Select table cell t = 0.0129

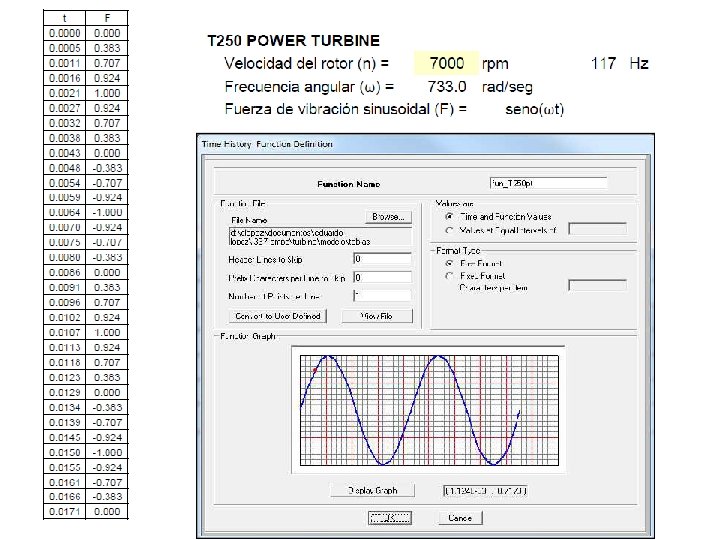pyautogui.click(x=64, y=392)
